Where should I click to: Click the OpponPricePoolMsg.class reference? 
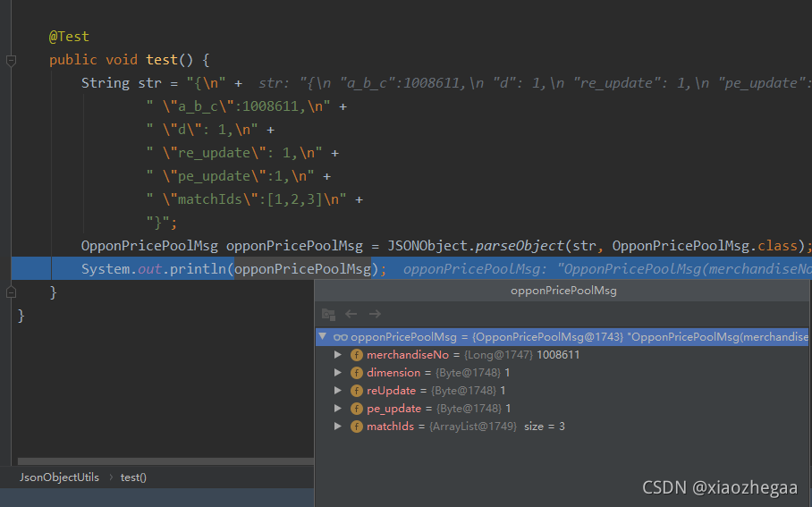pos(705,246)
